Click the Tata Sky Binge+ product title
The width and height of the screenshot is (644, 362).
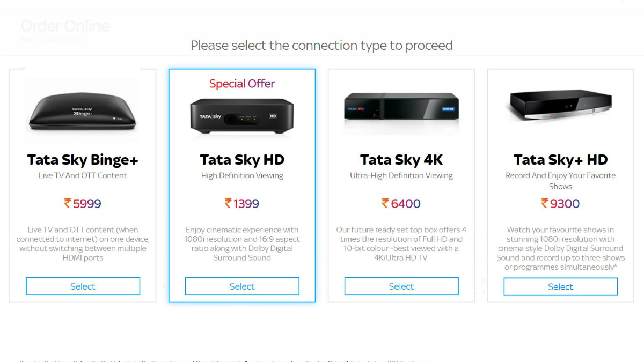(82, 159)
